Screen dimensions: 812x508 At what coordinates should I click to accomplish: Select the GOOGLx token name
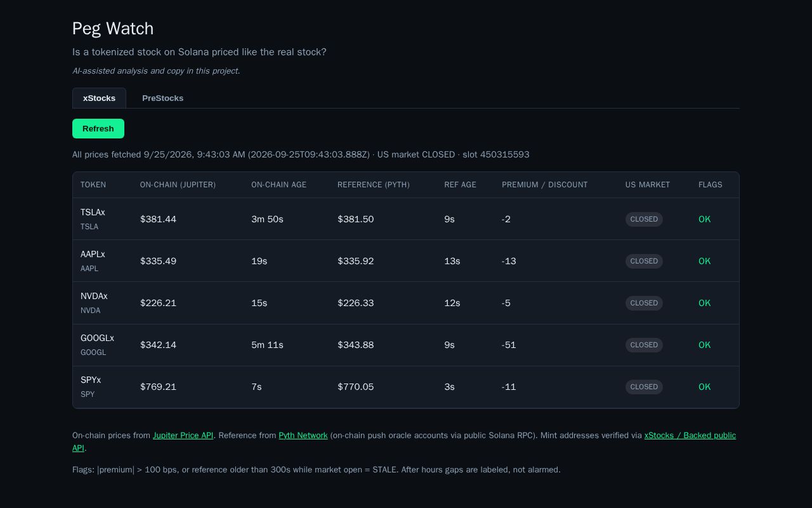tap(97, 338)
